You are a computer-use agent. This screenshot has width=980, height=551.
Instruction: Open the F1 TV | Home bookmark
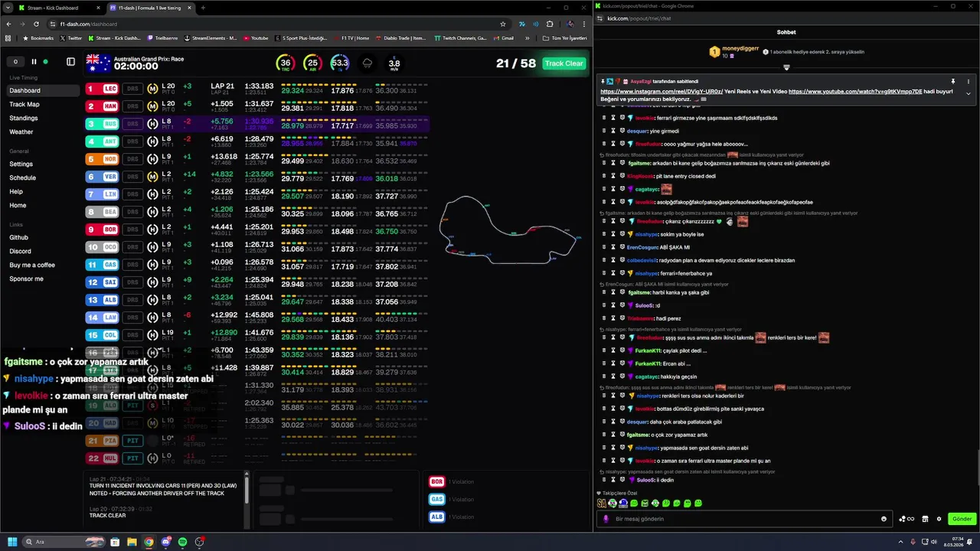coord(352,37)
